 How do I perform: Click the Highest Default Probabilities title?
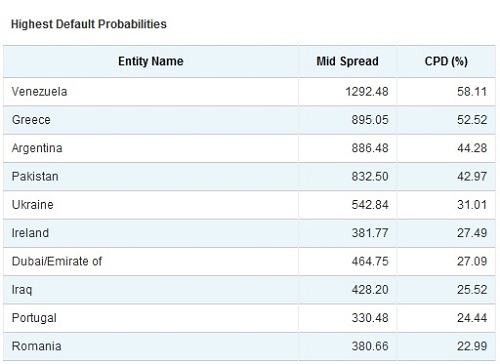point(89,24)
